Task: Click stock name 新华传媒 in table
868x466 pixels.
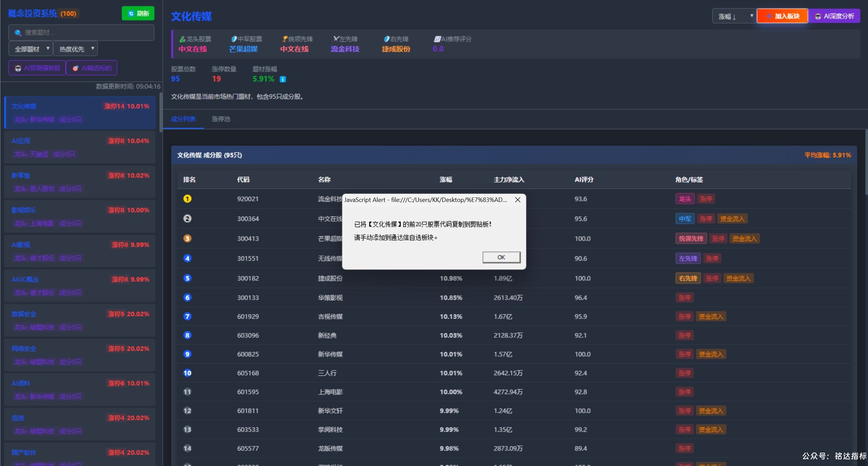Action: click(330, 354)
